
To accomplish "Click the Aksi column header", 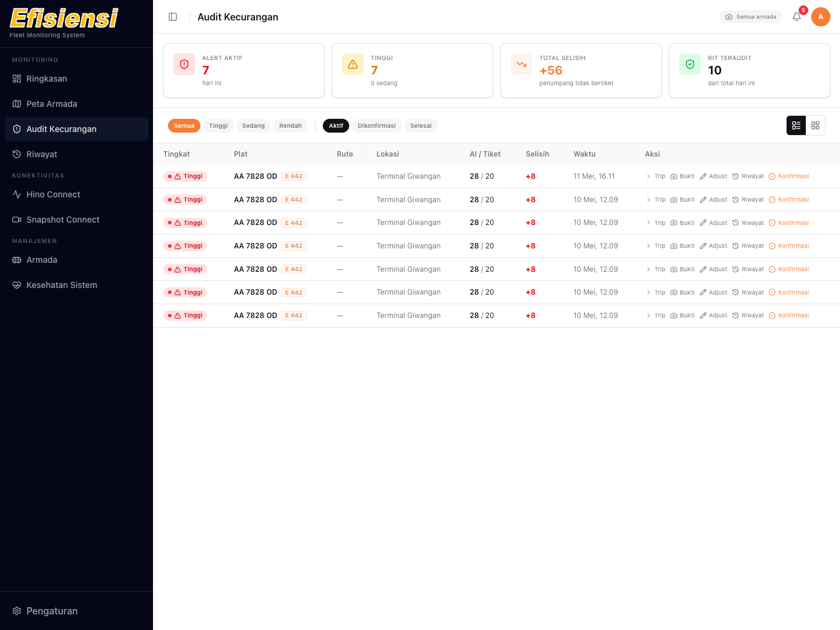I will tap(652, 154).
